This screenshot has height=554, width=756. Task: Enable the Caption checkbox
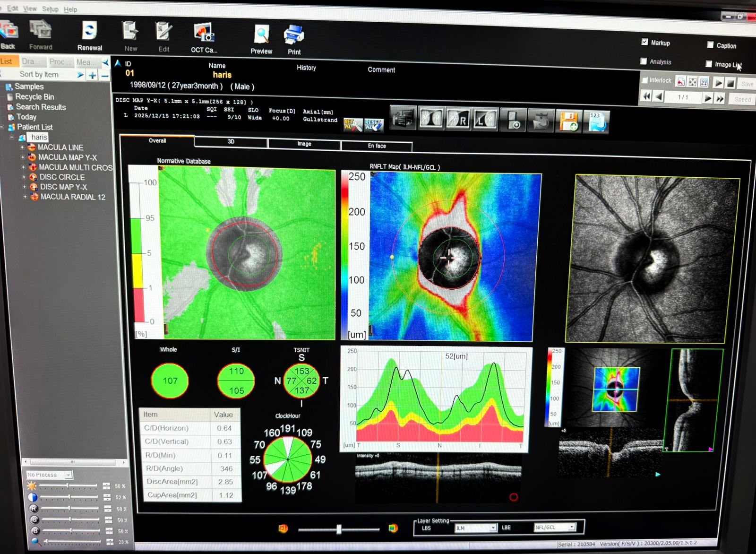710,45
